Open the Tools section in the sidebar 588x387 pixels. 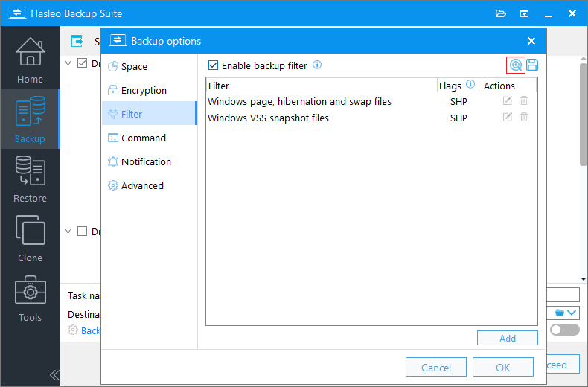pyautogui.click(x=30, y=298)
